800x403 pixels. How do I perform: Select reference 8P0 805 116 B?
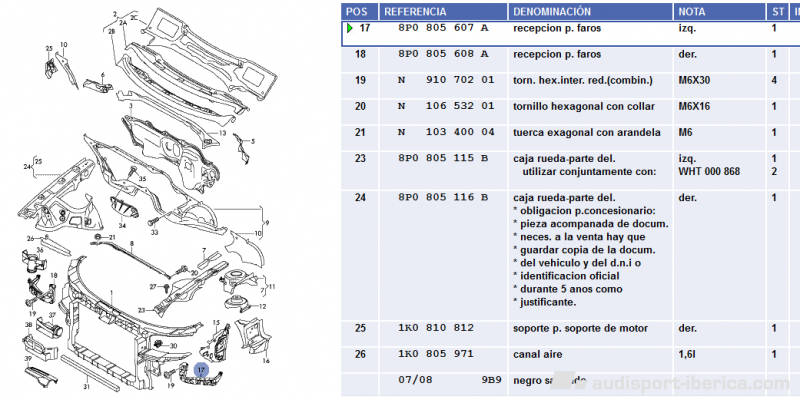click(443, 197)
